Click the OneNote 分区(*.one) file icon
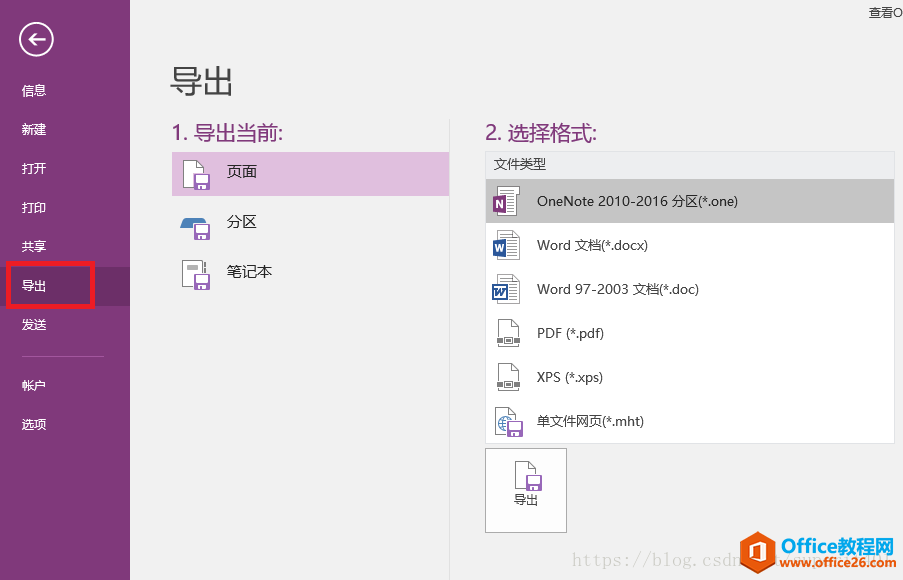 (507, 201)
